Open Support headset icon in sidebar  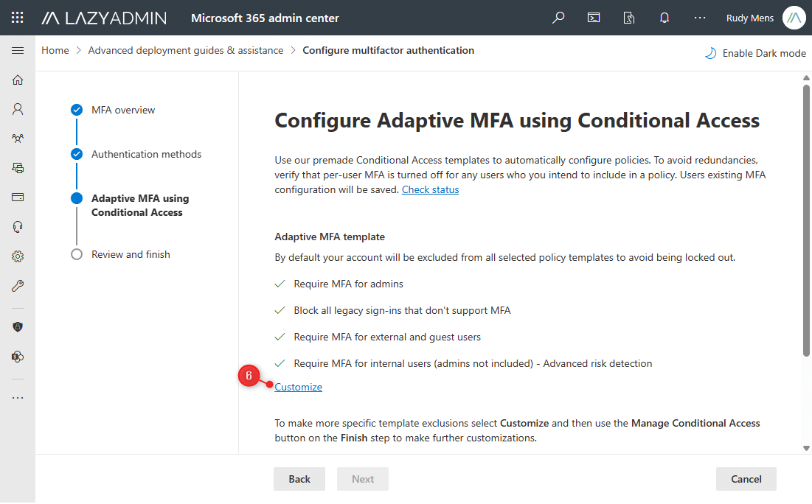[18, 227]
